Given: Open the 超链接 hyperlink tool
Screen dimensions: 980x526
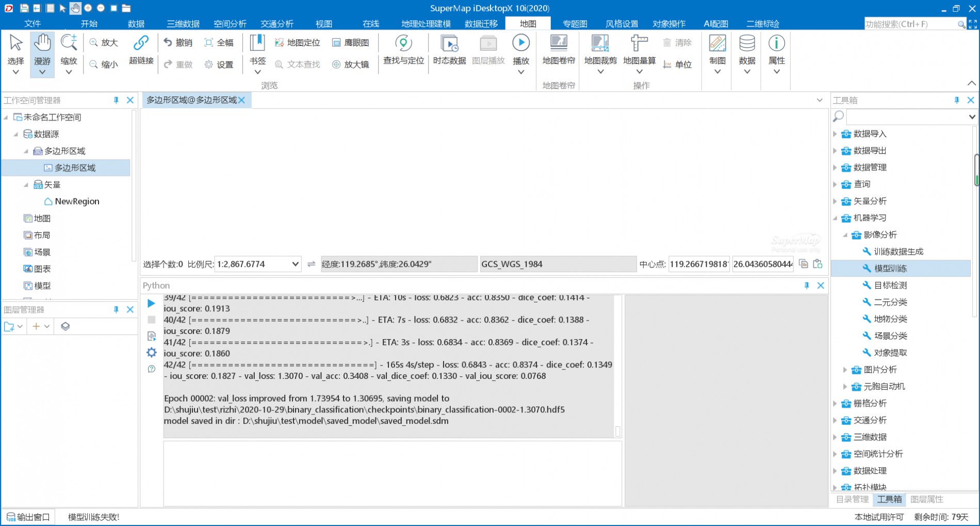Looking at the screenshot, I should click(x=141, y=50).
